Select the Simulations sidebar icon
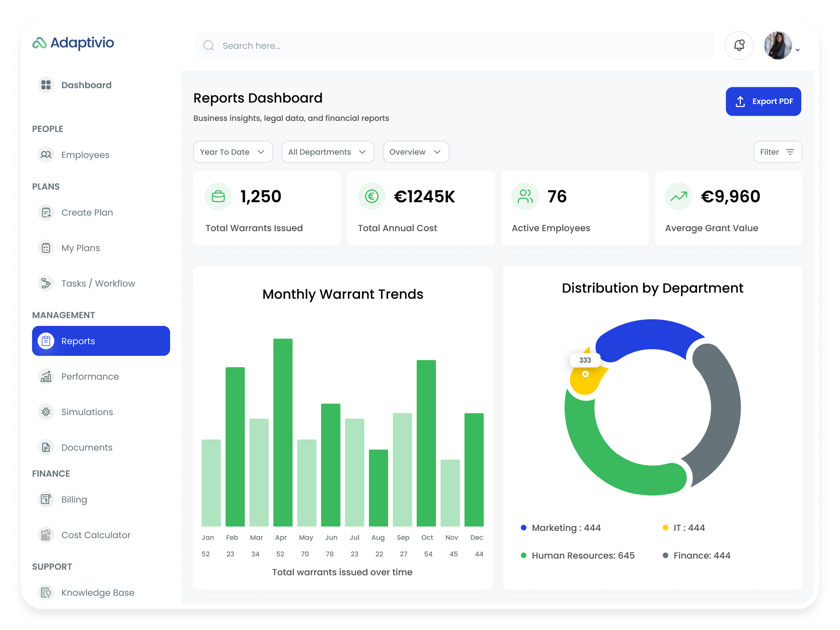Screen dimensions: 840x630 (46, 412)
